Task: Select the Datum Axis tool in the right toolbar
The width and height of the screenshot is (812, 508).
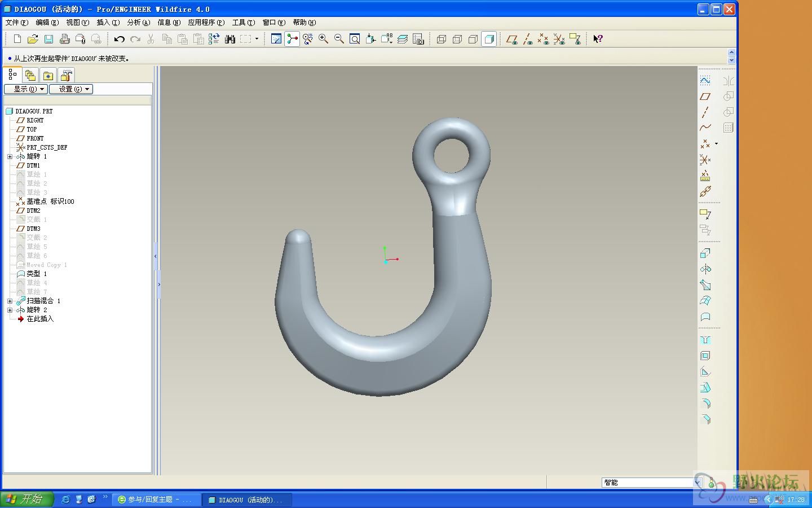Action: tap(705, 112)
